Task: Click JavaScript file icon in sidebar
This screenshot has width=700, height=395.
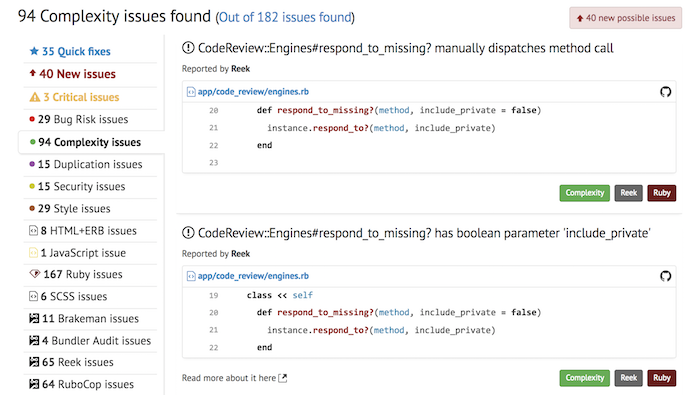Action: coord(33,253)
